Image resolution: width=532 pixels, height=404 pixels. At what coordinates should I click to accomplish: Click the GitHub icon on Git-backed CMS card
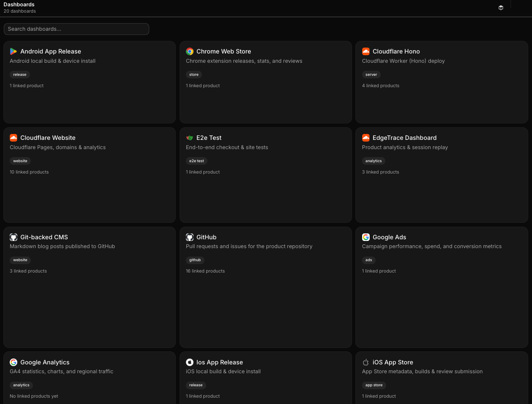[13, 237]
